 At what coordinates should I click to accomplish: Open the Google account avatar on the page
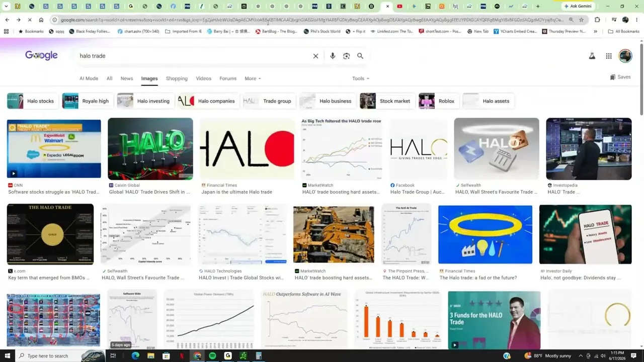coord(625,56)
